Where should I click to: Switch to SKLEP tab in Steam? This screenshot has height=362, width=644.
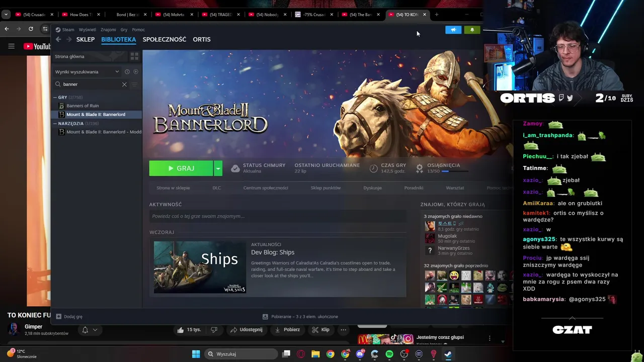85,39
